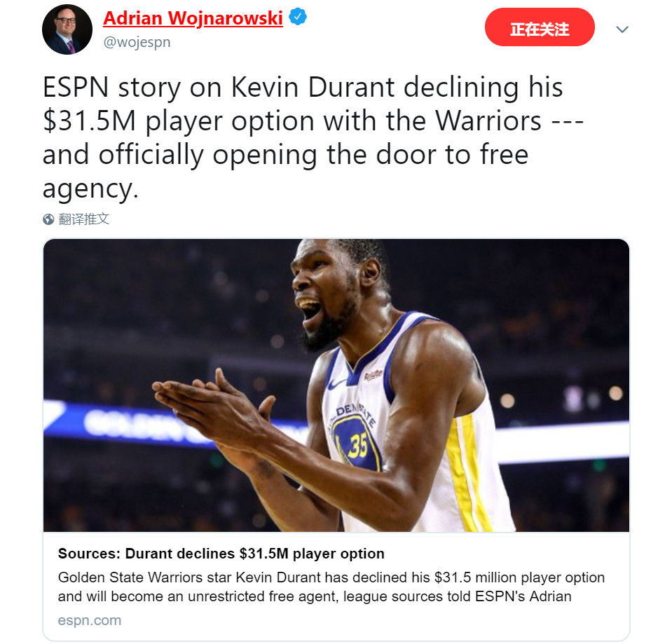Open the Kevin Durant photo card image

point(336,385)
